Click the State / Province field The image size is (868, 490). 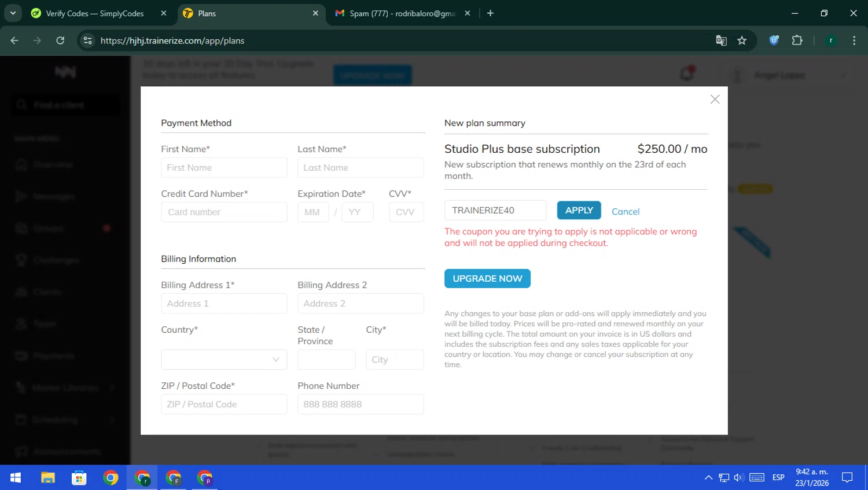click(x=326, y=360)
